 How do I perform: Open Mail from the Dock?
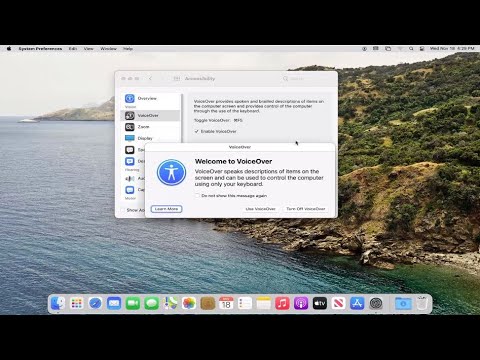(x=114, y=303)
